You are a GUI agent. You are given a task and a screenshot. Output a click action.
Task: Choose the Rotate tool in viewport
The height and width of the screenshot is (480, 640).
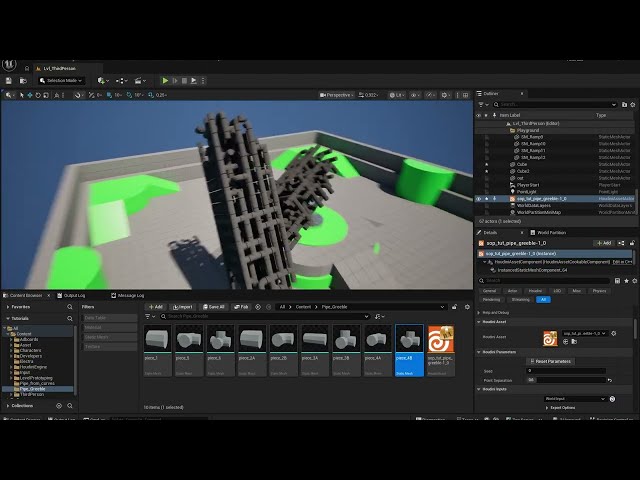(38, 95)
